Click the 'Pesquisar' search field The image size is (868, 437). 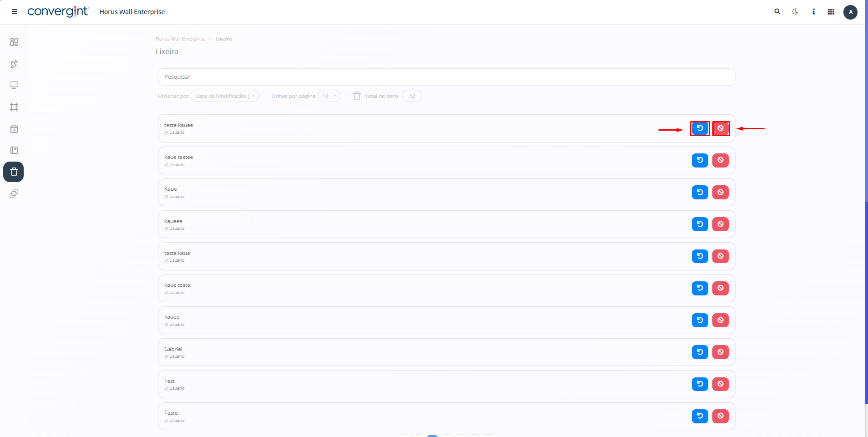point(446,77)
